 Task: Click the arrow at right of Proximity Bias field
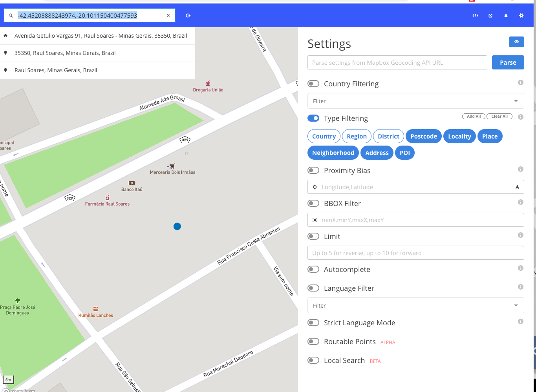517,187
